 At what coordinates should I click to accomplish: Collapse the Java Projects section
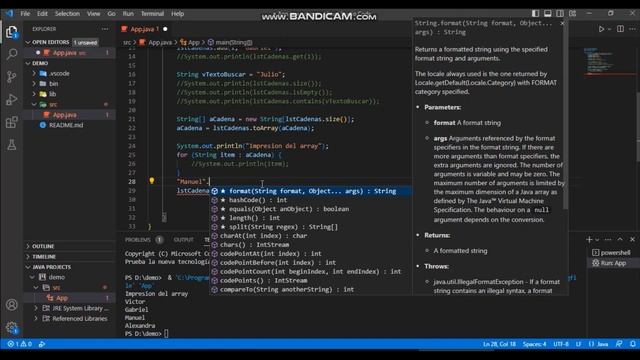click(x=28, y=267)
